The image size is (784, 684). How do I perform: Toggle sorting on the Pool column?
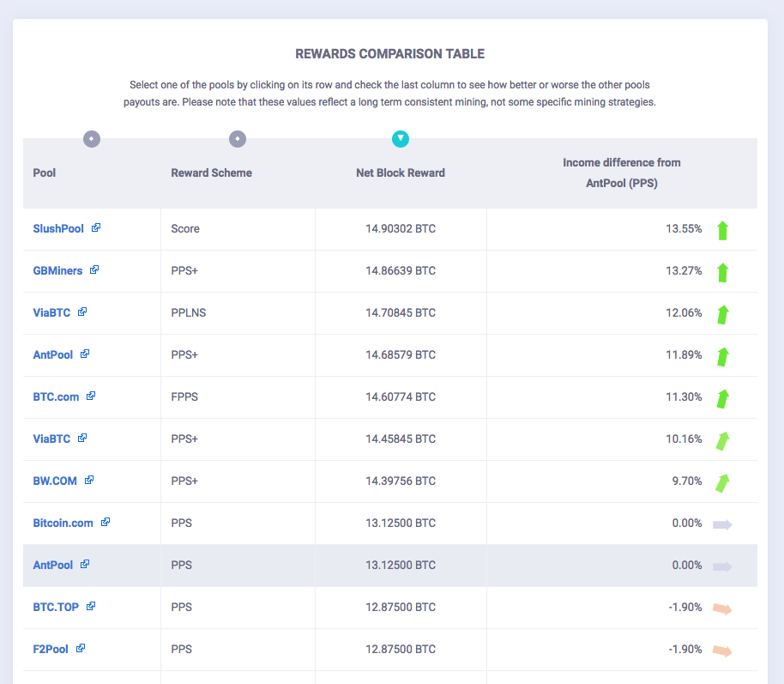[x=92, y=139]
